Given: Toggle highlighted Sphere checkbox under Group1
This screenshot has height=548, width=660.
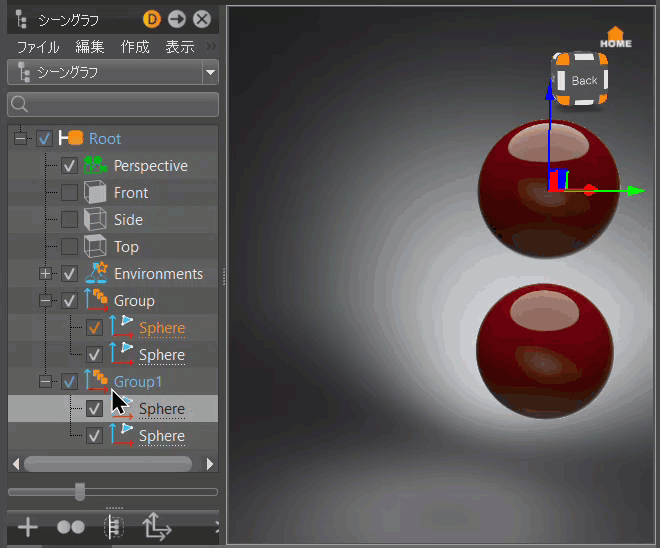Looking at the screenshot, I should click(x=94, y=408).
